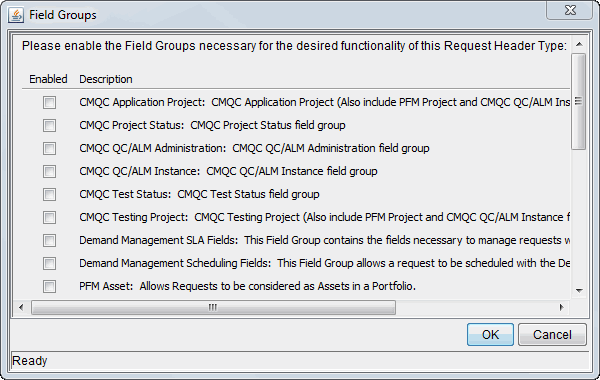Screen dimensions: 600x380
Task: Click the horizontal scrollbar right arrow
Action: coord(561,307)
